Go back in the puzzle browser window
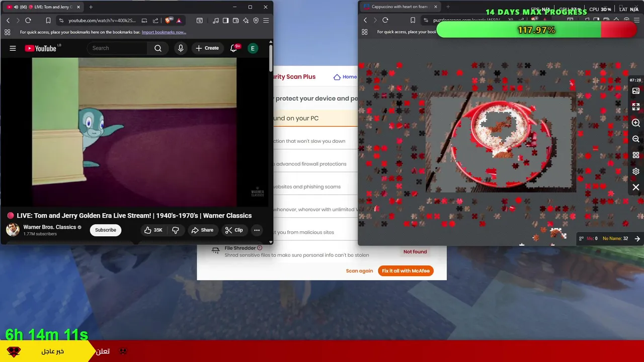This screenshot has width=644, height=362. pos(365,20)
